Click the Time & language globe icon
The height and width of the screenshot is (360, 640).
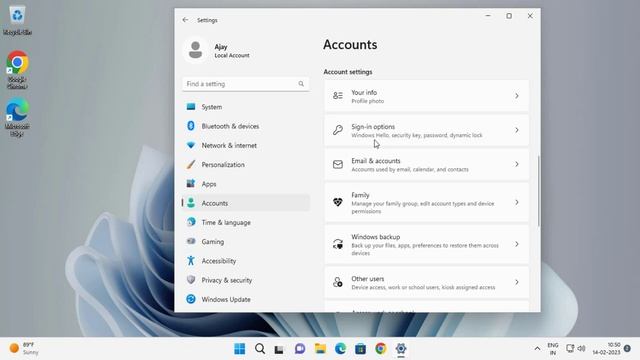[x=191, y=222]
